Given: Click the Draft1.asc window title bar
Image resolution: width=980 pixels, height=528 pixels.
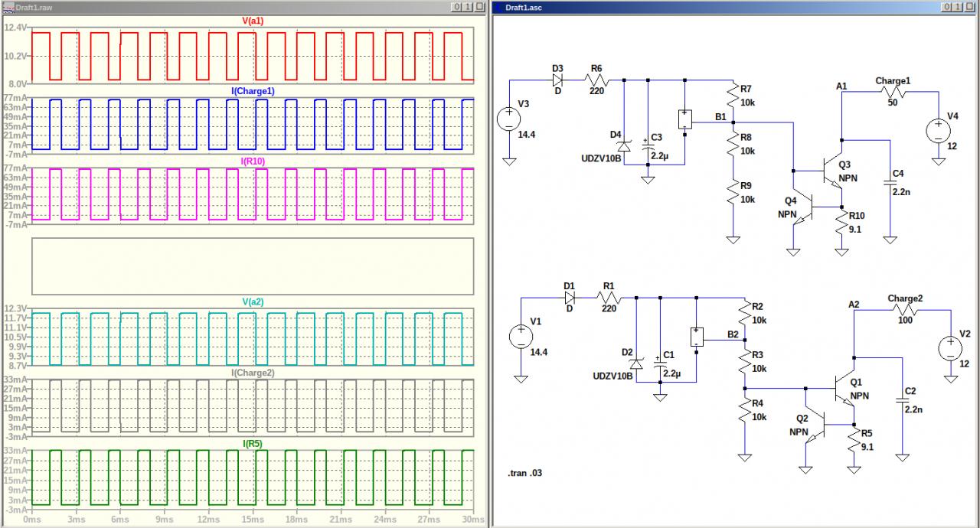Looking at the screenshot, I should 689,7.
